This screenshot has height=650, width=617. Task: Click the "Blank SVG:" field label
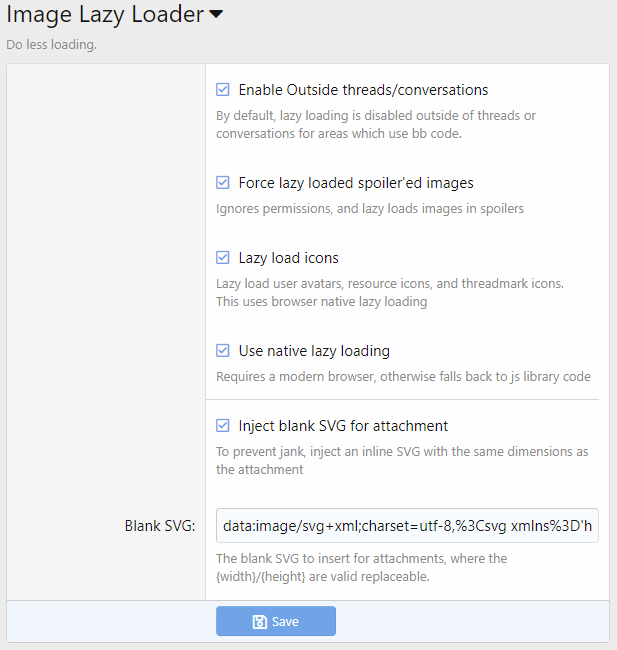[160, 526]
